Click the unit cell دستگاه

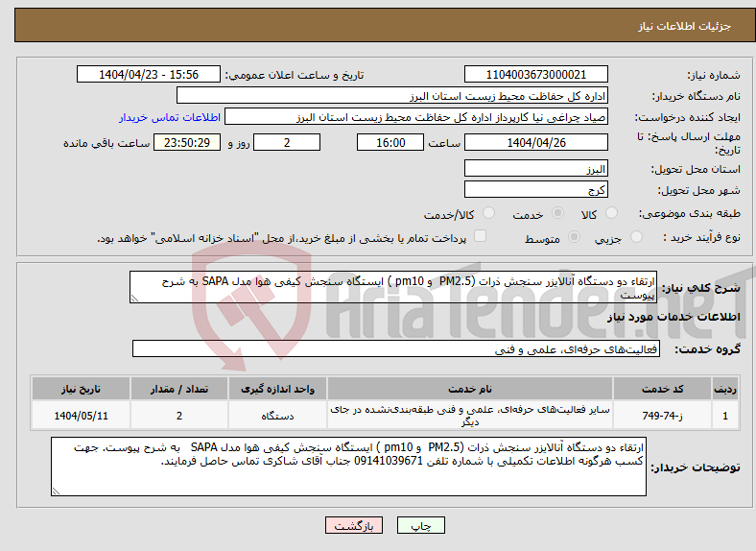pos(277,416)
